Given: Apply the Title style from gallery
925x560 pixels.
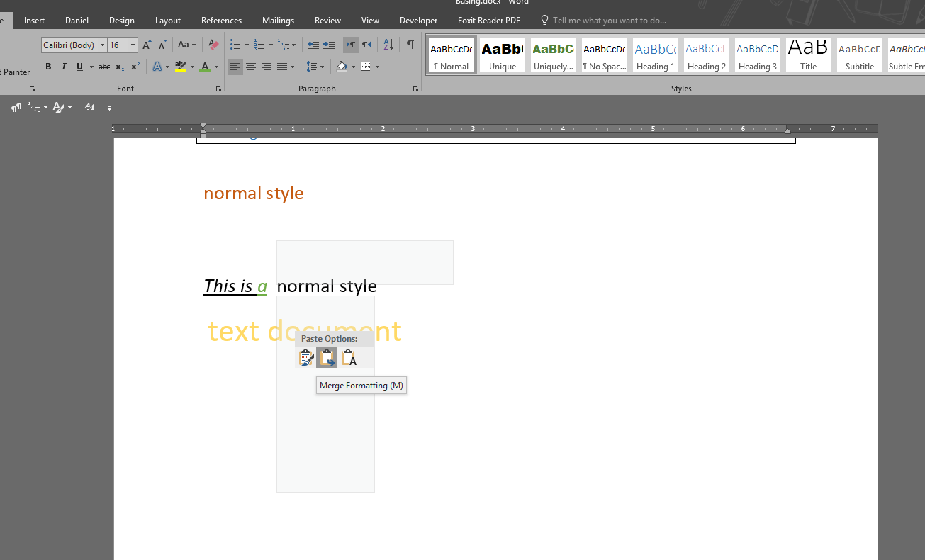Looking at the screenshot, I should pos(808,55).
